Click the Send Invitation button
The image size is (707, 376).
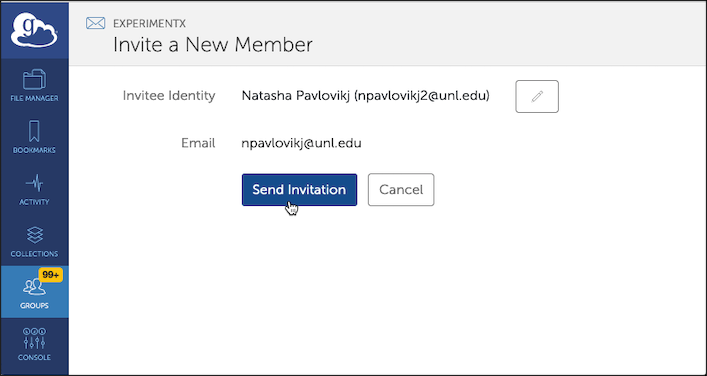[x=299, y=190]
